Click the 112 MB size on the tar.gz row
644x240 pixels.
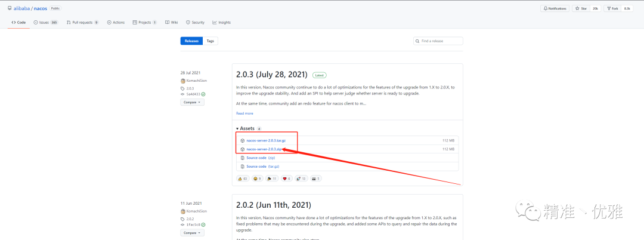coord(448,140)
